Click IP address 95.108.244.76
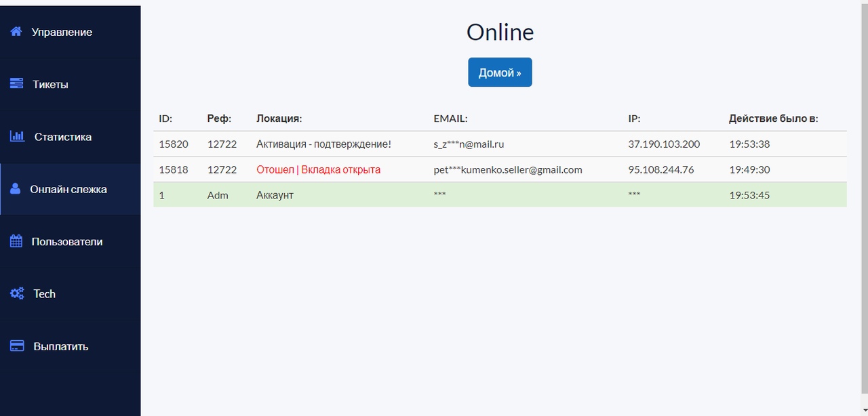The width and height of the screenshot is (868, 416). tap(660, 170)
